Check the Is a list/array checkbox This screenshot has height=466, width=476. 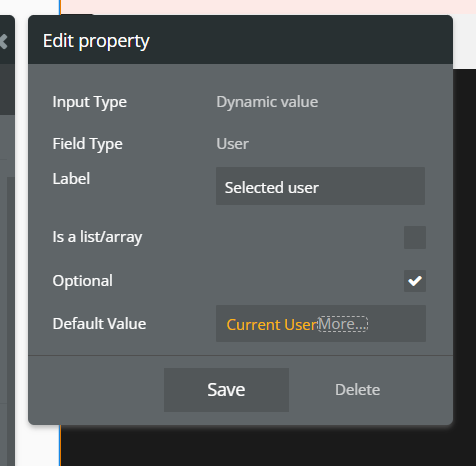(415, 237)
